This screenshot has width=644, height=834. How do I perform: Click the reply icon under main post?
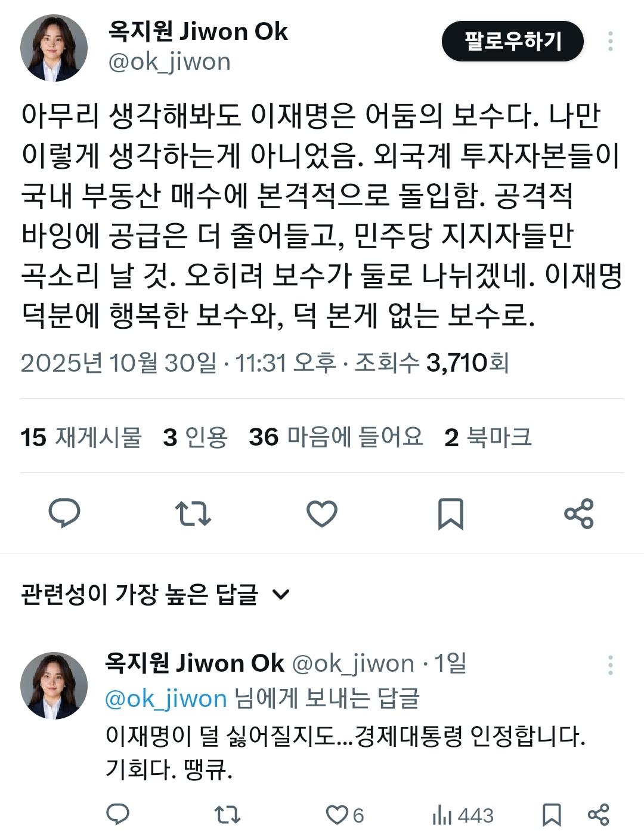pos(64,513)
